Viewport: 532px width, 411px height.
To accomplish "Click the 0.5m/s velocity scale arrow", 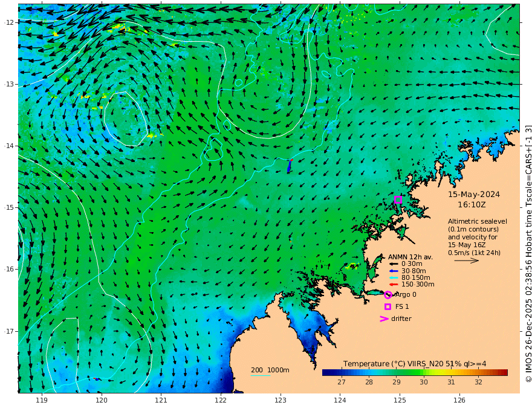I will pyautogui.click(x=467, y=261).
